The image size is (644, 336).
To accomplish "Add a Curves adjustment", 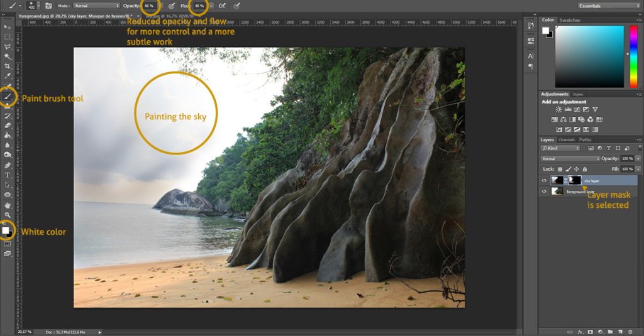I will 577,109.
